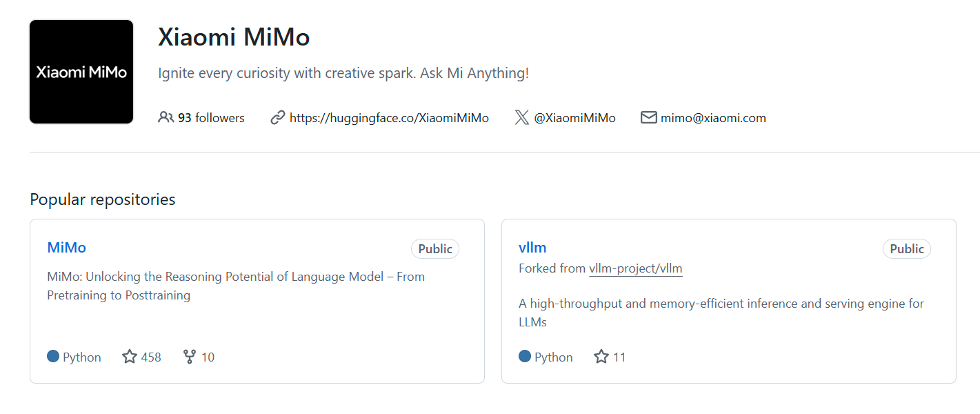The width and height of the screenshot is (980, 414).
Task: Click the 'Ignite every curiosity' tagline text
Action: (x=343, y=73)
